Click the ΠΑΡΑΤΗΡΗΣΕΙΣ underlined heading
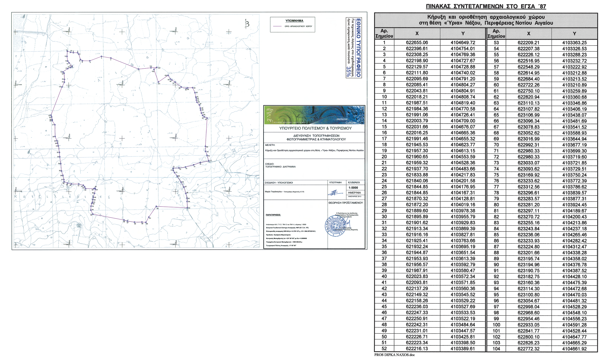610x364 pixels. [273, 215]
